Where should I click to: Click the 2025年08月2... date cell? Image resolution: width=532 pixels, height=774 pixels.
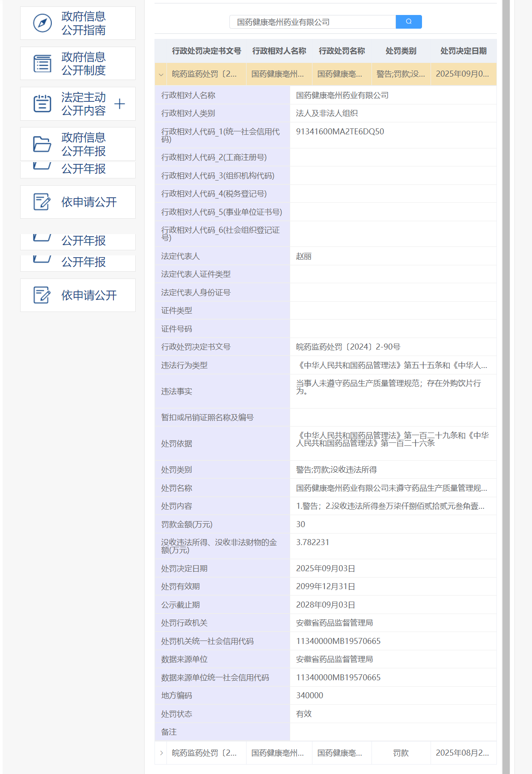(463, 753)
